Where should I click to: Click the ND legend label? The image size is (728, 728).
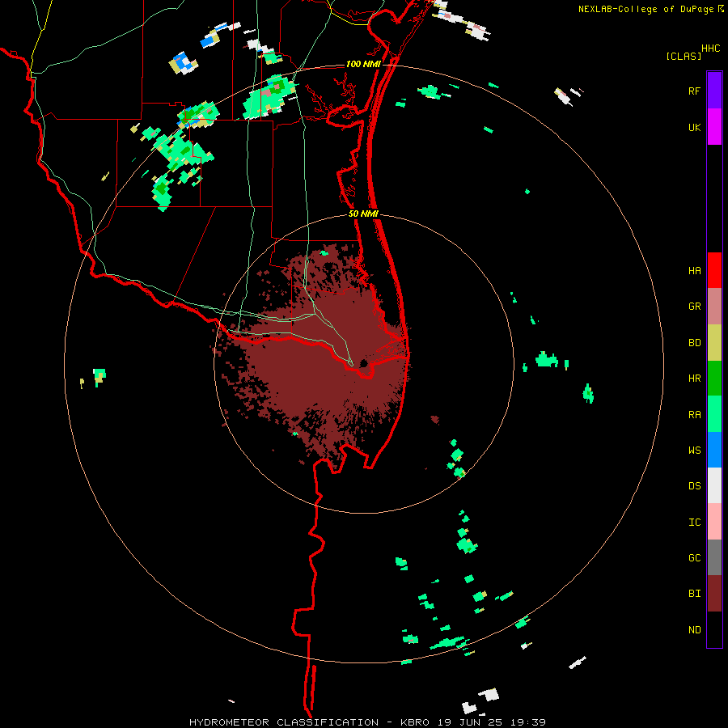(694, 630)
